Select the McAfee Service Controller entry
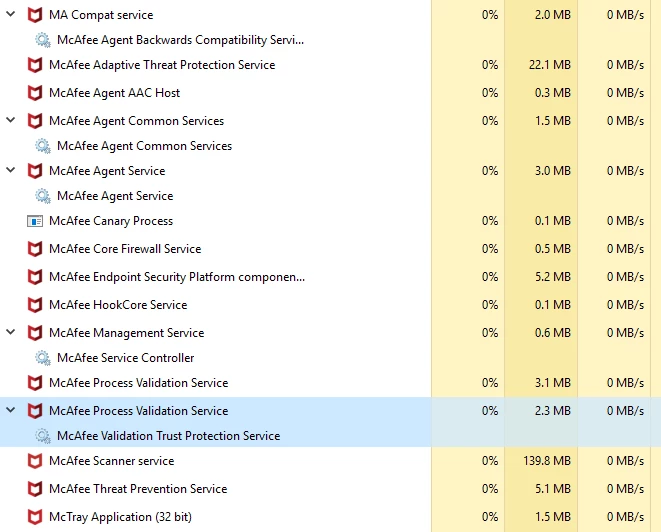Image resolution: width=661 pixels, height=532 pixels. (x=125, y=358)
